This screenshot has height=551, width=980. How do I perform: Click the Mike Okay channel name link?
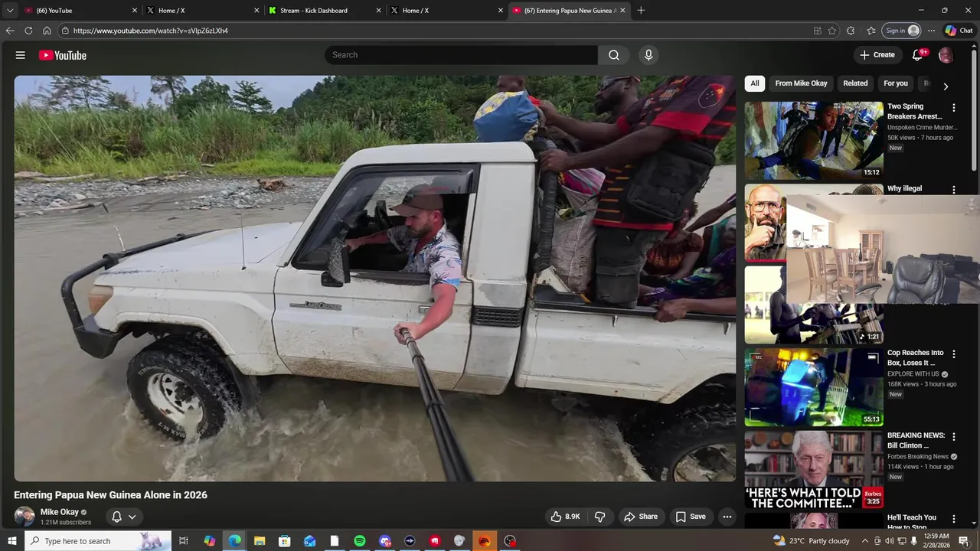[60, 512]
